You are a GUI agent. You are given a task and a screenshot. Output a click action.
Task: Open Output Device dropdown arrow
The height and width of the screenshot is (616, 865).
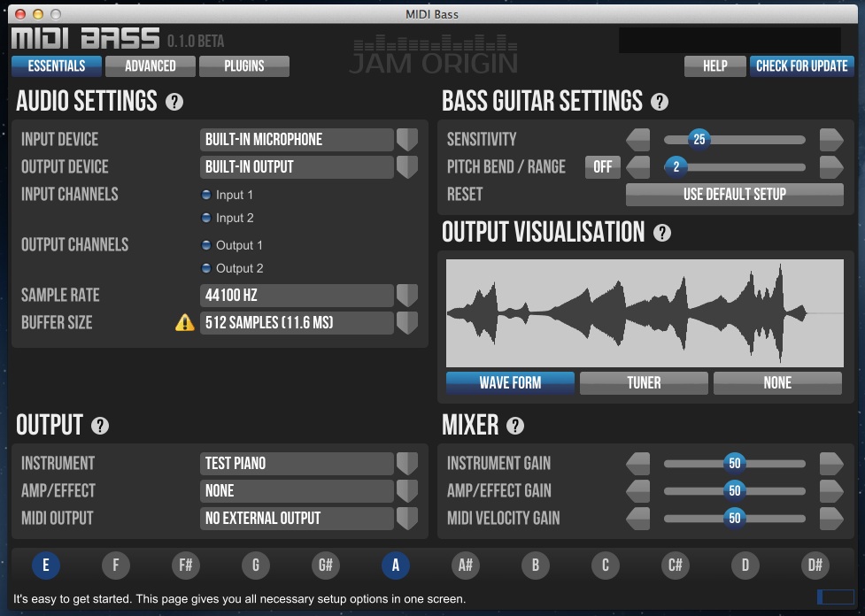407,167
